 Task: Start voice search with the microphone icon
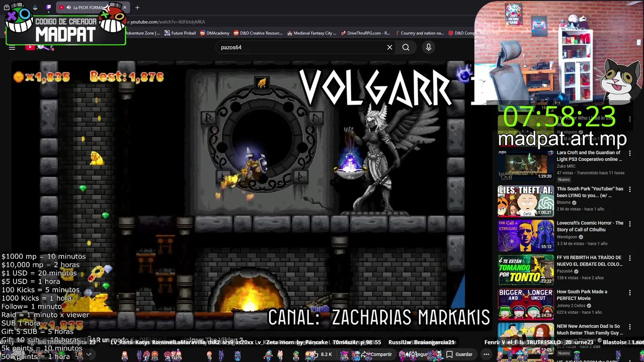click(429, 47)
